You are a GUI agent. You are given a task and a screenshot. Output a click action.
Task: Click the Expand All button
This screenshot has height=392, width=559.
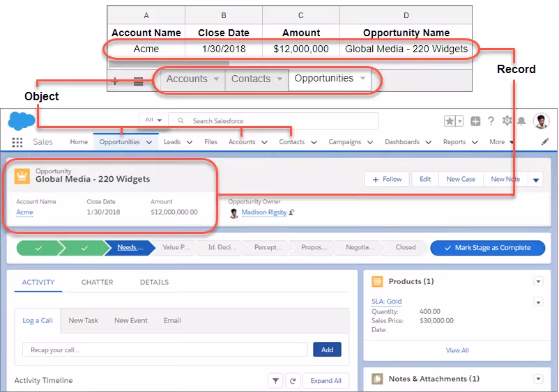326,381
